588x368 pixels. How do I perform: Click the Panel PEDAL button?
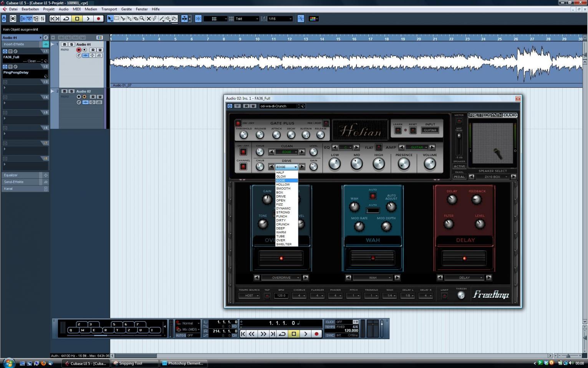[459, 177]
